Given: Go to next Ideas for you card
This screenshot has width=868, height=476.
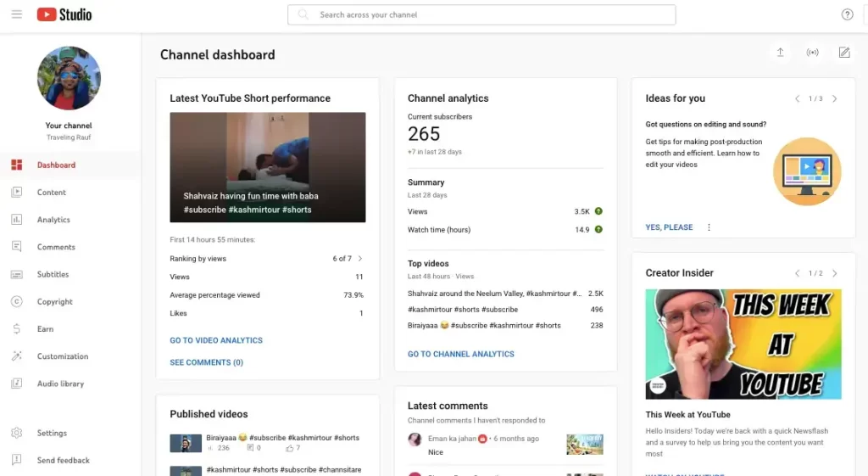Looking at the screenshot, I should point(835,98).
